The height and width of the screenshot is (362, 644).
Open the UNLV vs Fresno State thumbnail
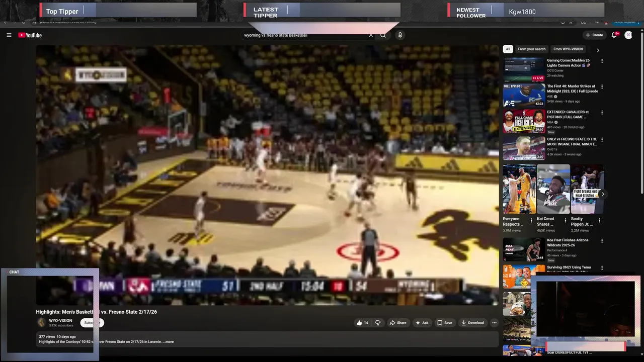point(524,148)
